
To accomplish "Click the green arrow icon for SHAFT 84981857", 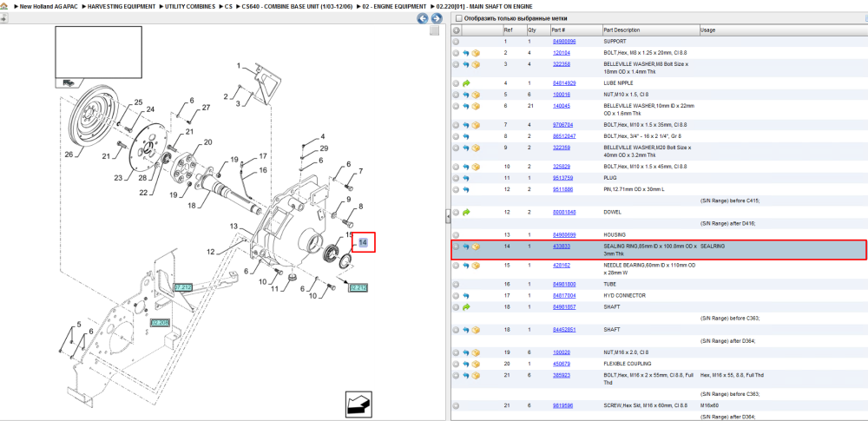I will (465, 307).
